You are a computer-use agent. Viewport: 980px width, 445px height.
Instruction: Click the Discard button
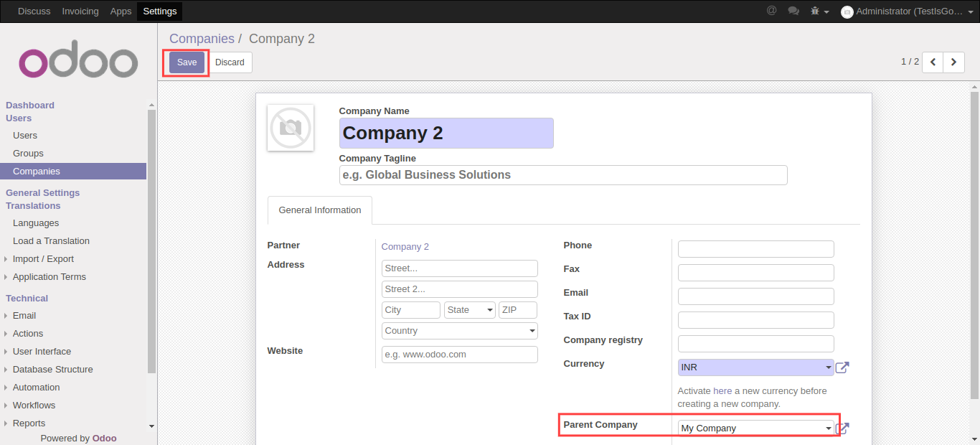[230, 62]
